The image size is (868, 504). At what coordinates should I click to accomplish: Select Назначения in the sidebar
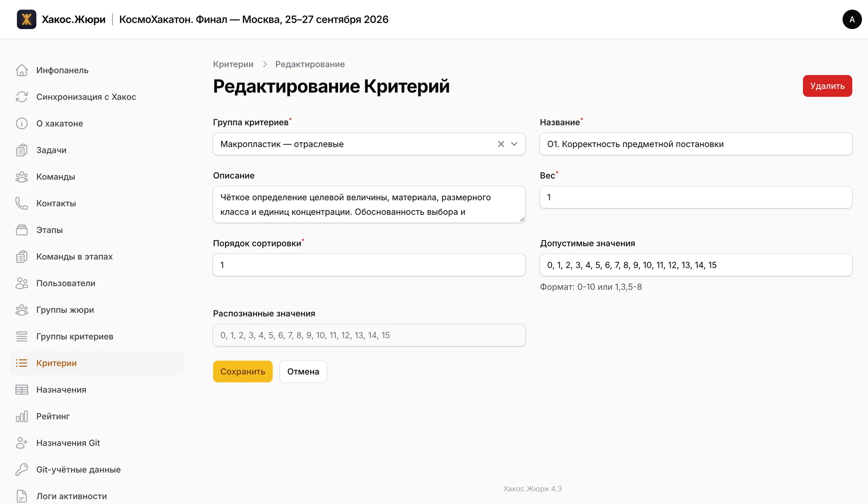click(97, 390)
